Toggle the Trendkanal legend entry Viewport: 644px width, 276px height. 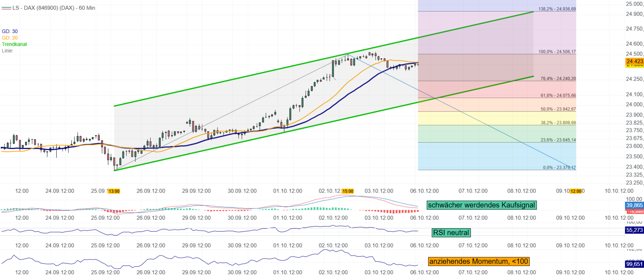[14, 44]
